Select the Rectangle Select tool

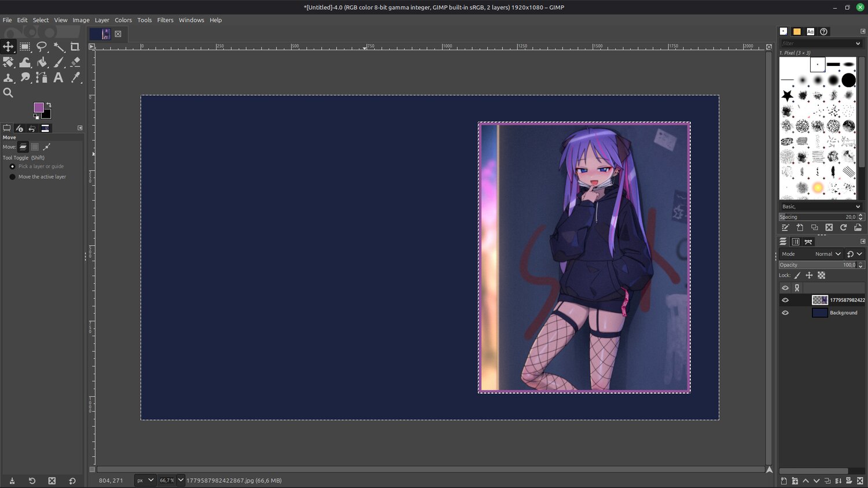click(x=25, y=47)
